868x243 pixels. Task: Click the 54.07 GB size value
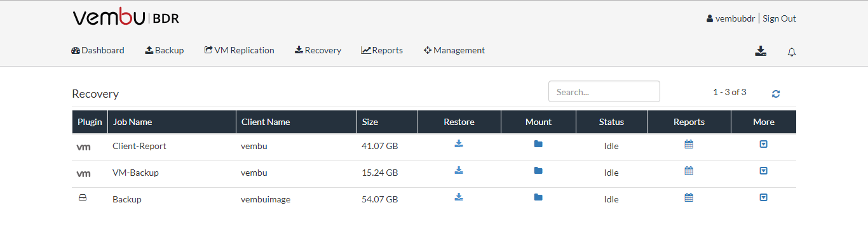380,199
